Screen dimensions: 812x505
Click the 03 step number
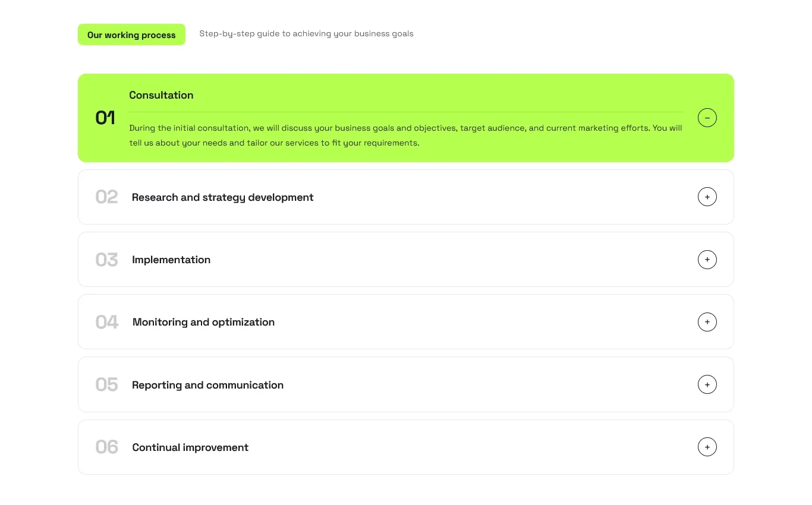(x=106, y=260)
